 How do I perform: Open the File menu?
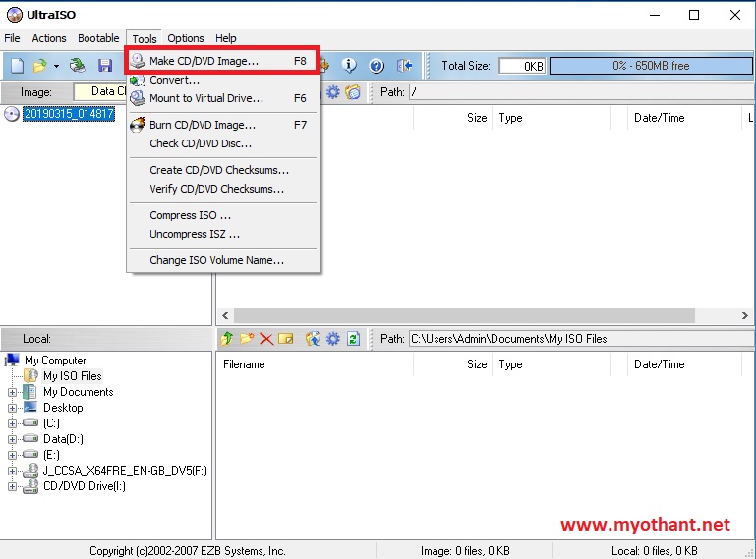point(12,38)
